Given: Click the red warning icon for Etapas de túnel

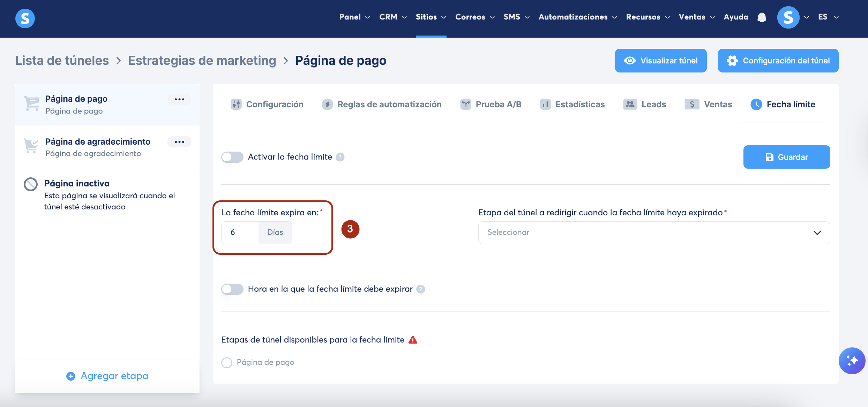Looking at the screenshot, I should (413, 340).
